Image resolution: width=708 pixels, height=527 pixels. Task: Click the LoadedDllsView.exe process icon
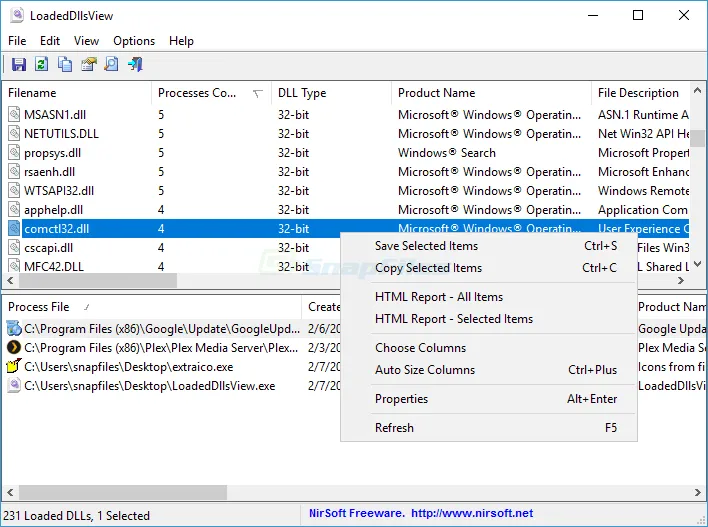14,386
